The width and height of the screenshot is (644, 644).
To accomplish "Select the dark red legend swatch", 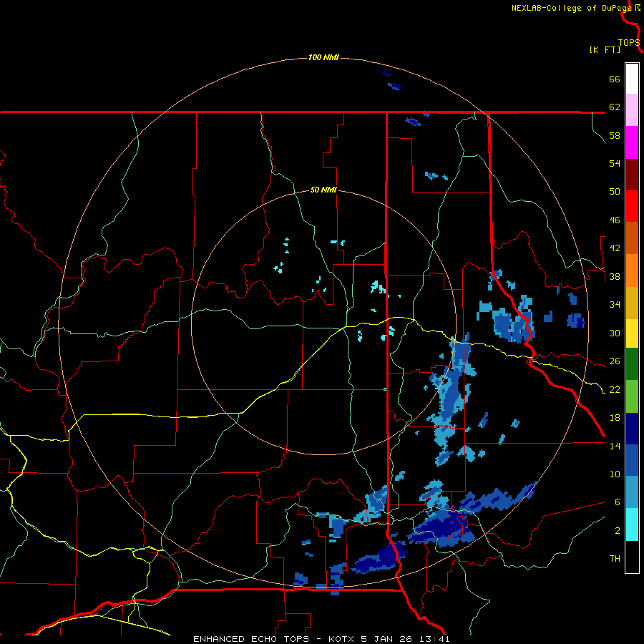I will (x=632, y=174).
